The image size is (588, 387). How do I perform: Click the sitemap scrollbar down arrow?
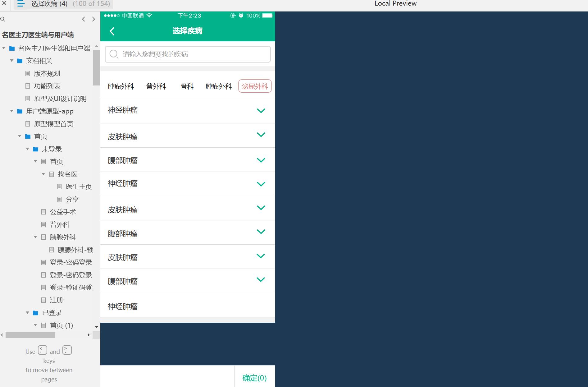tap(96, 327)
